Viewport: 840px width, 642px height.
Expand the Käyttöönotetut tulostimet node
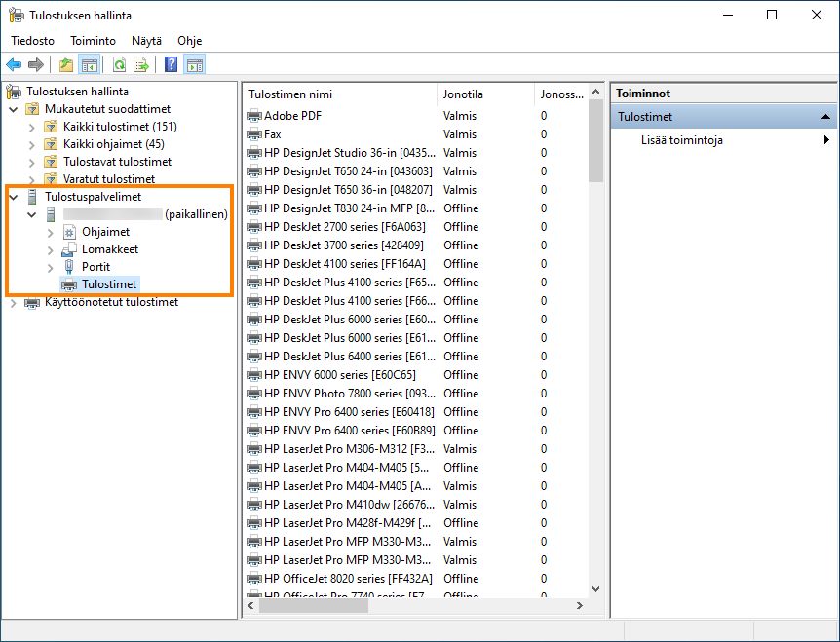(x=14, y=303)
